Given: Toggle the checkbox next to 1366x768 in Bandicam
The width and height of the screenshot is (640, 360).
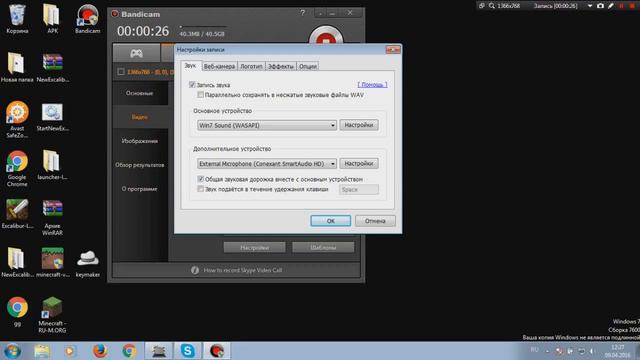Looking at the screenshot, I should (121, 72).
